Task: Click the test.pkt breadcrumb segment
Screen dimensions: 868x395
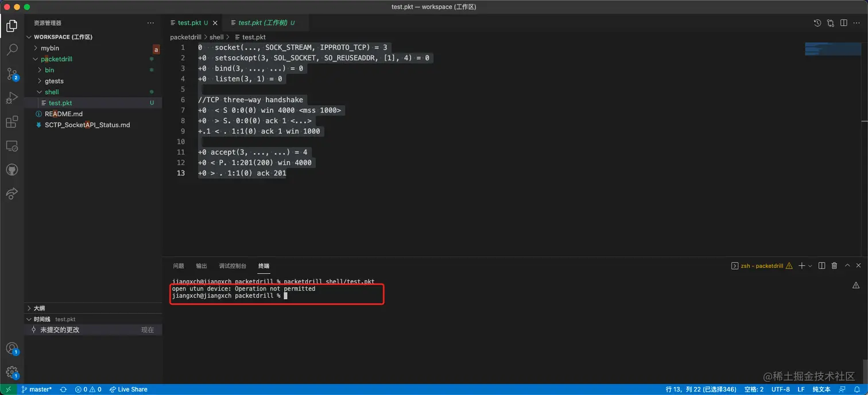Action: point(254,37)
